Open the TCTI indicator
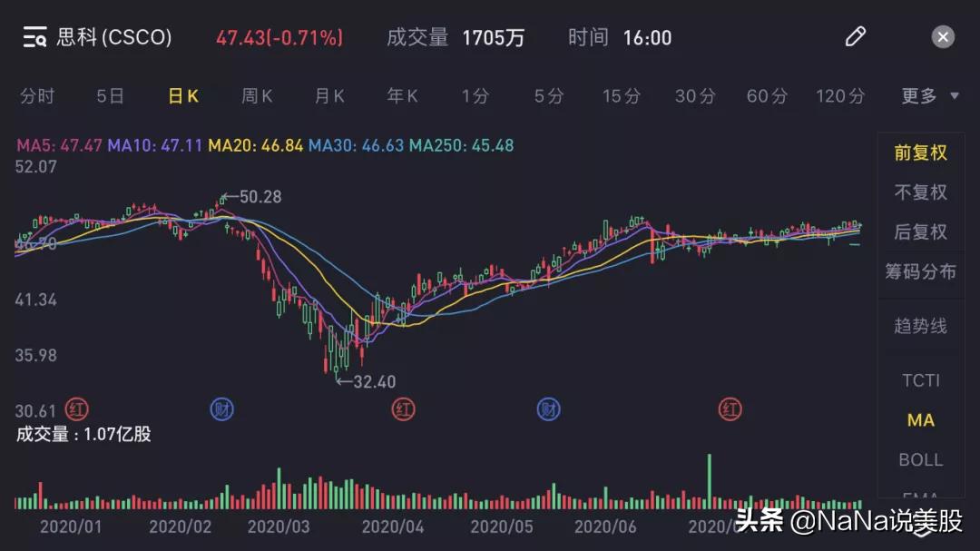Image resolution: width=980 pixels, height=551 pixels. coord(920,380)
